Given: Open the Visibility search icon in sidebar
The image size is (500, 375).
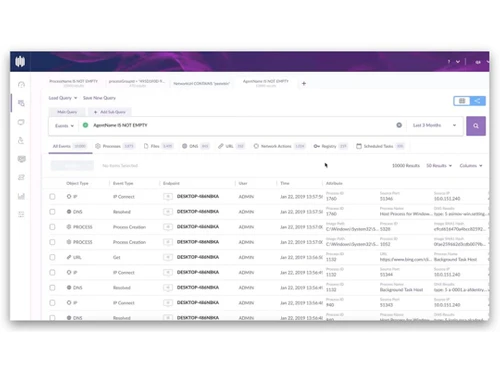Looking at the screenshot, I should pyautogui.click(x=21, y=103).
